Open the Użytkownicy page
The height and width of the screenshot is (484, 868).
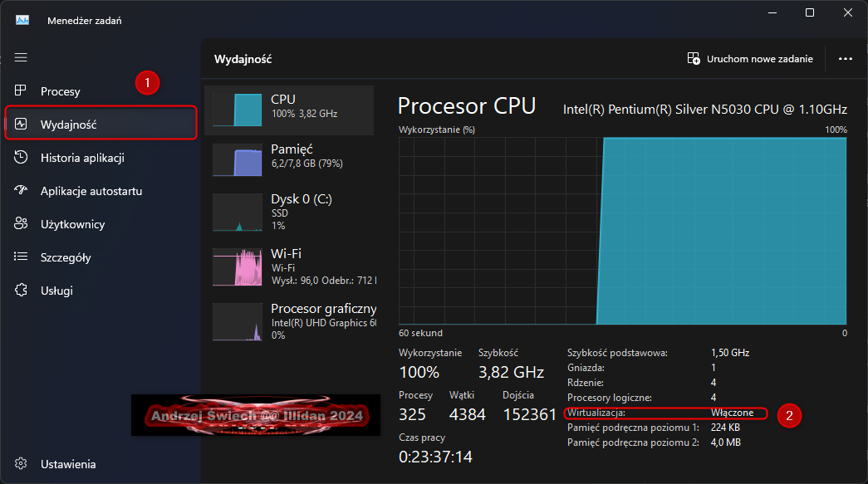101,224
